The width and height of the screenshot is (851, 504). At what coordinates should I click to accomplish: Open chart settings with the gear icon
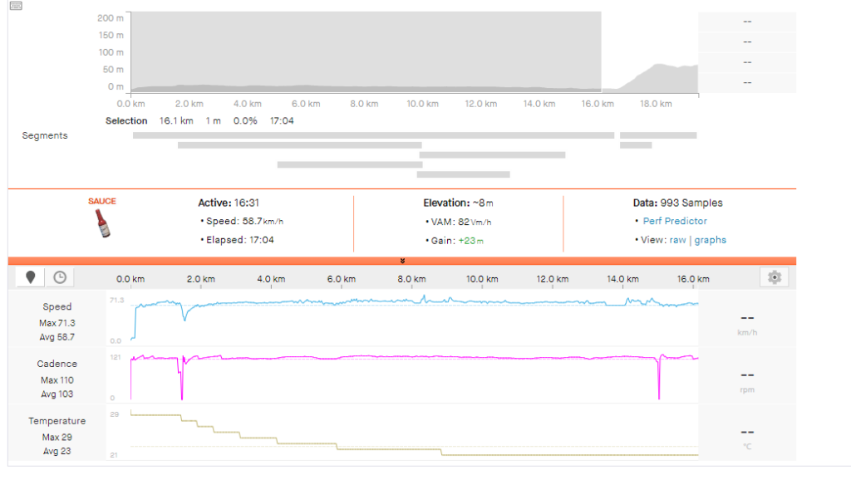pos(775,277)
